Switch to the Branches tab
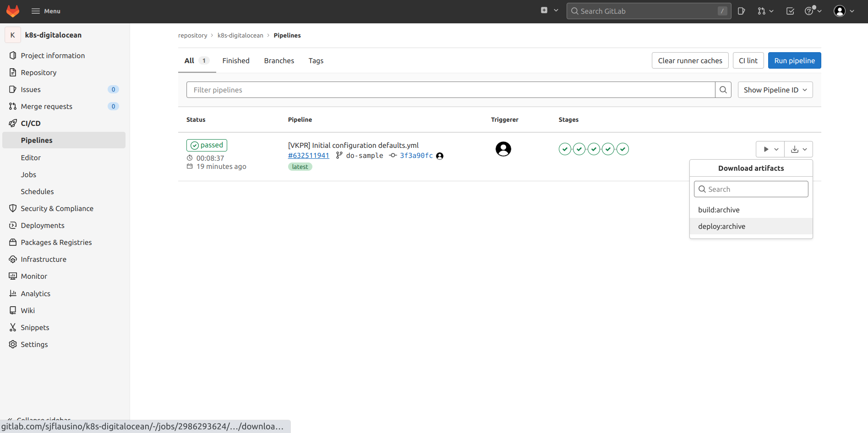Image resolution: width=868 pixels, height=433 pixels. [x=279, y=60]
